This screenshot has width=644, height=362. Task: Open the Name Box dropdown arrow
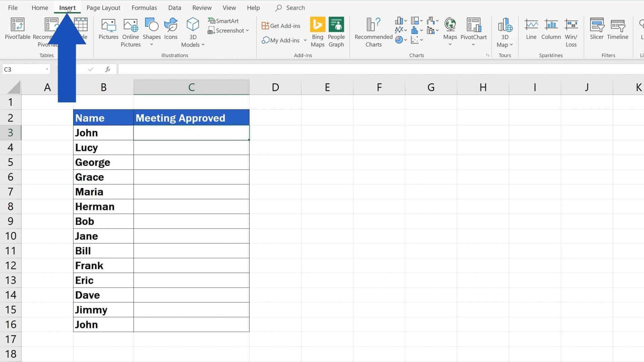(x=47, y=69)
